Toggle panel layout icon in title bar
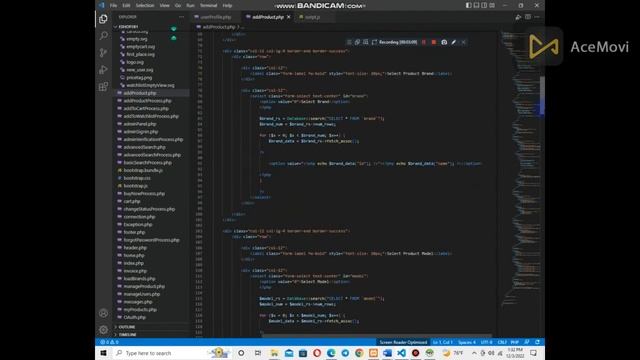Image resolution: width=640 pixels, height=360 pixels. click(x=476, y=5)
